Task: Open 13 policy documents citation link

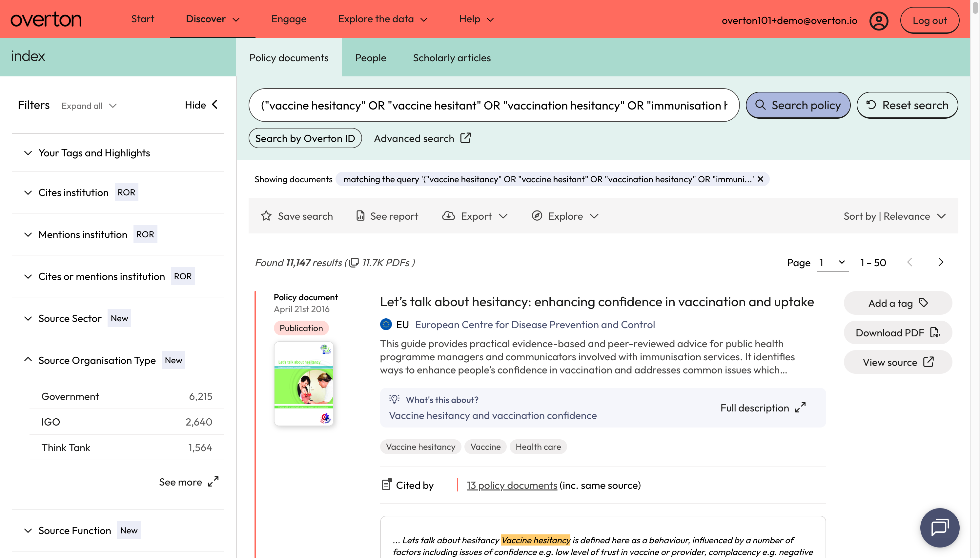Action: [512, 485]
